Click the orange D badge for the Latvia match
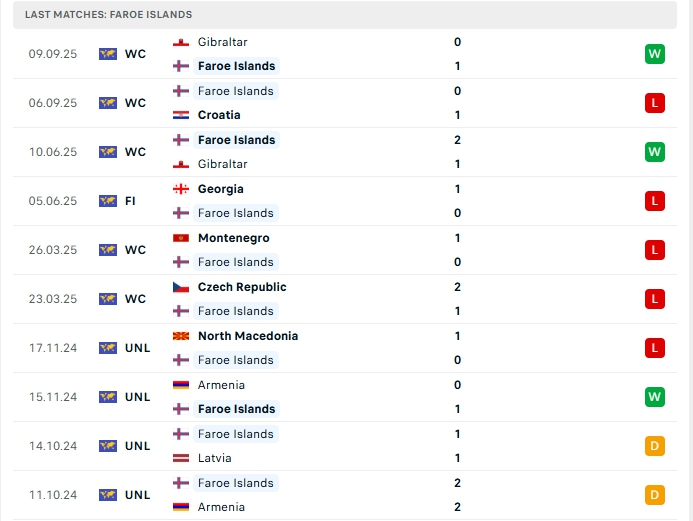 pos(655,446)
